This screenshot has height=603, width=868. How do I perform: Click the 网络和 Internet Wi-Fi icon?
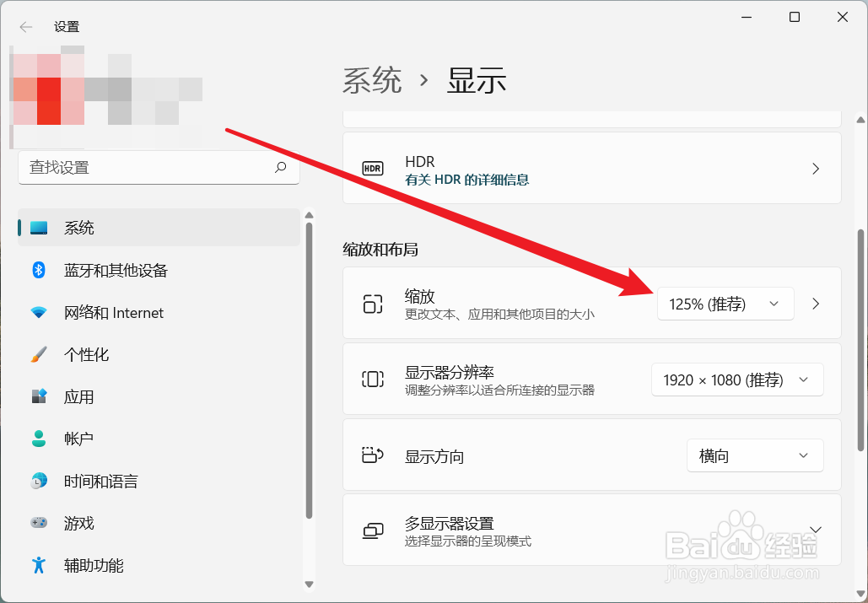pyautogui.click(x=39, y=312)
